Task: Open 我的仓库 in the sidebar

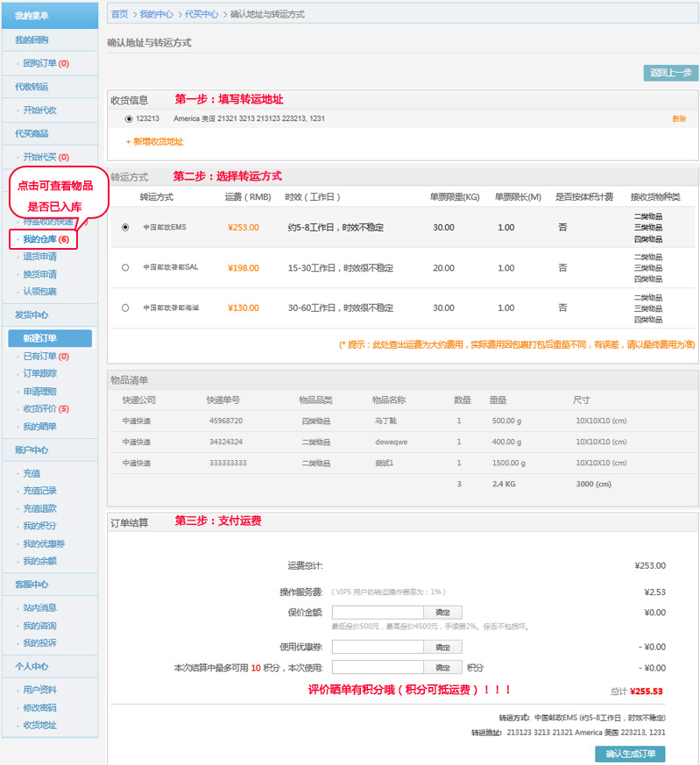Action: [x=39, y=239]
